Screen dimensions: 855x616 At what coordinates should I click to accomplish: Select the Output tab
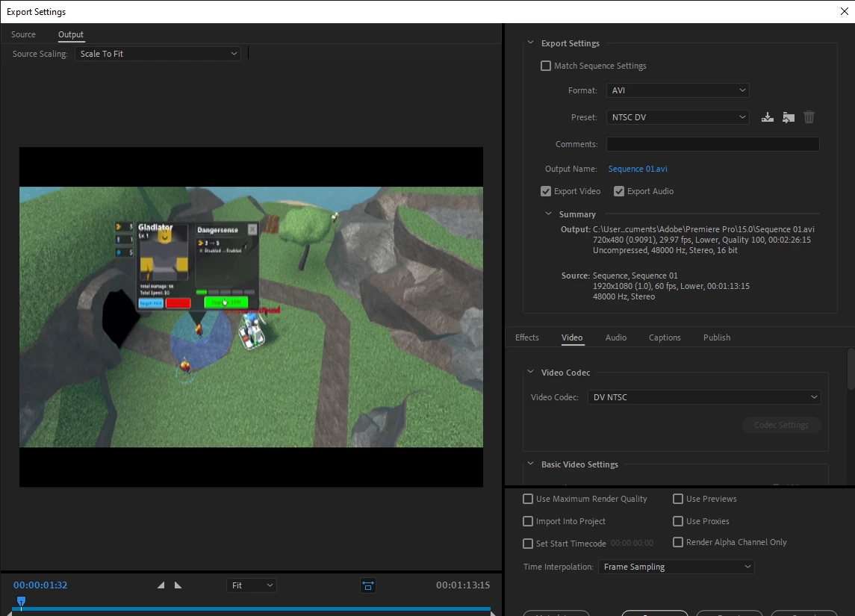point(71,34)
